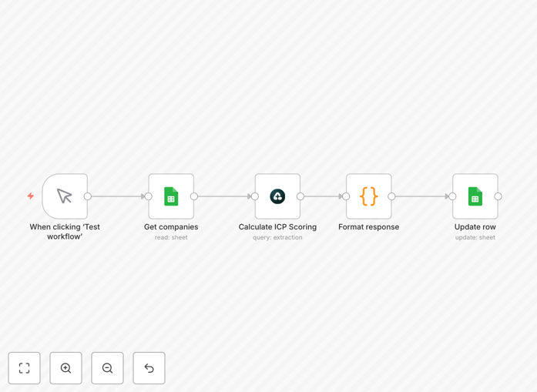Select connection from ICP Scoring to Format response
The image size is (537, 392).
click(322, 196)
